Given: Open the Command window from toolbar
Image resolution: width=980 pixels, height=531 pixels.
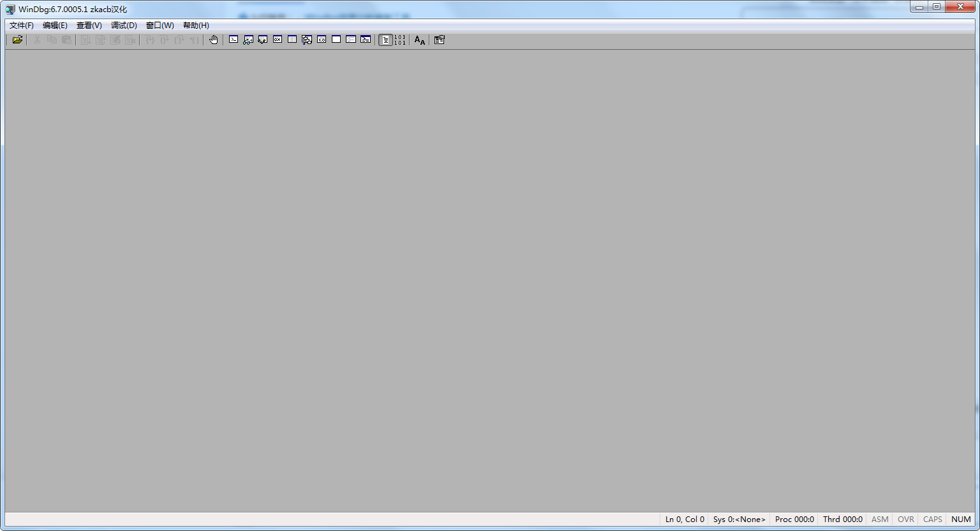Looking at the screenshot, I should (234, 40).
